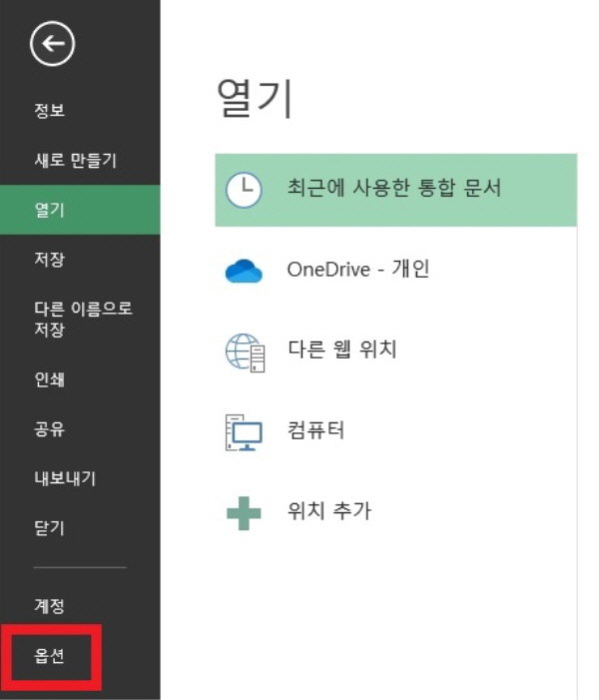Open the 정보 menu item
This screenshot has height=700, width=599.
(50, 110)
